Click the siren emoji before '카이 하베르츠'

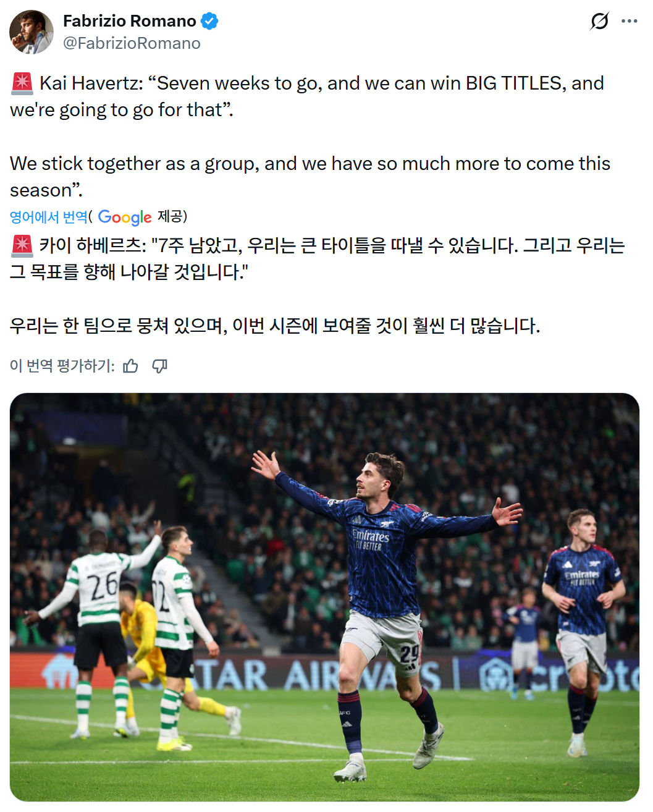tap(22, 246)
